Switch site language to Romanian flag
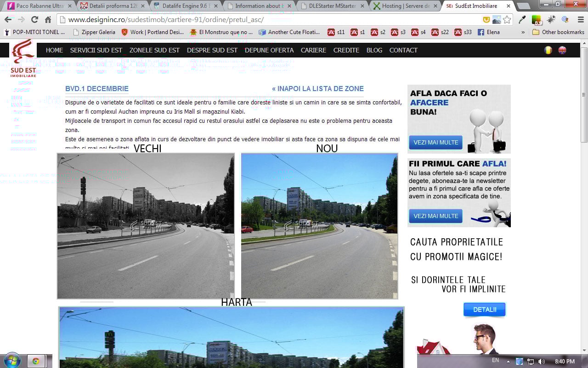Image resolution: width=588 pixels, height=368 pixels. pos(548,50)
